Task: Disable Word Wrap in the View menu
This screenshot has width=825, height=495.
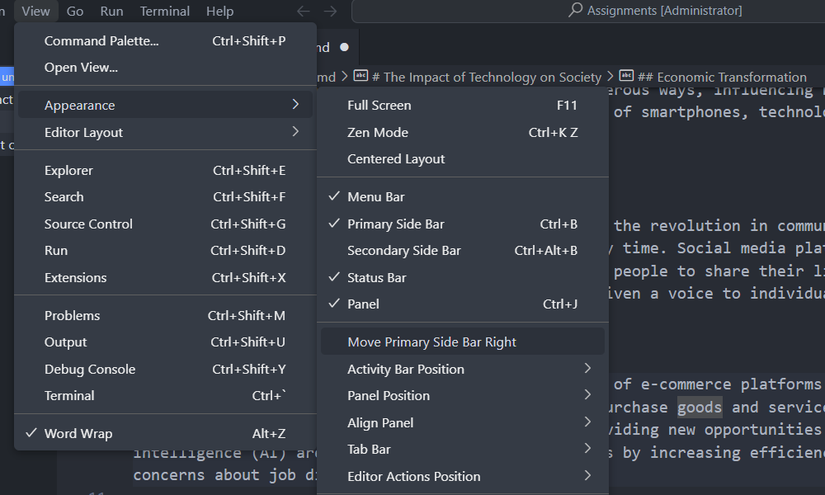Action: coord(78,434)
